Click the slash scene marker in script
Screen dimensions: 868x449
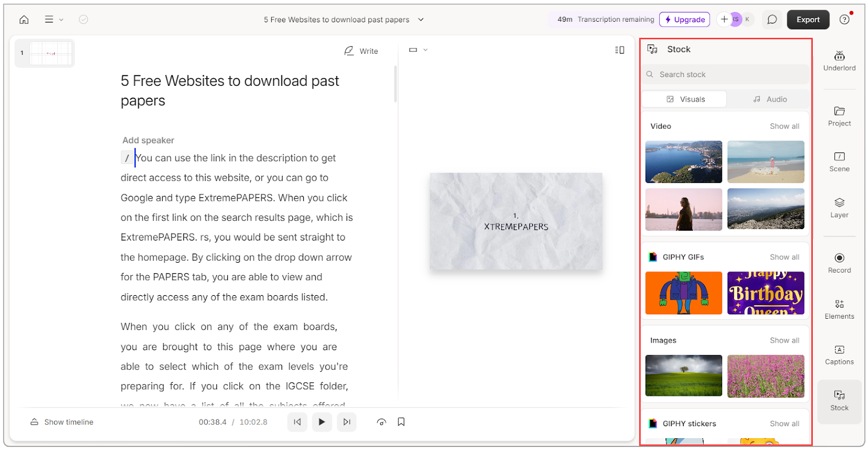click(x=127, y=158)
